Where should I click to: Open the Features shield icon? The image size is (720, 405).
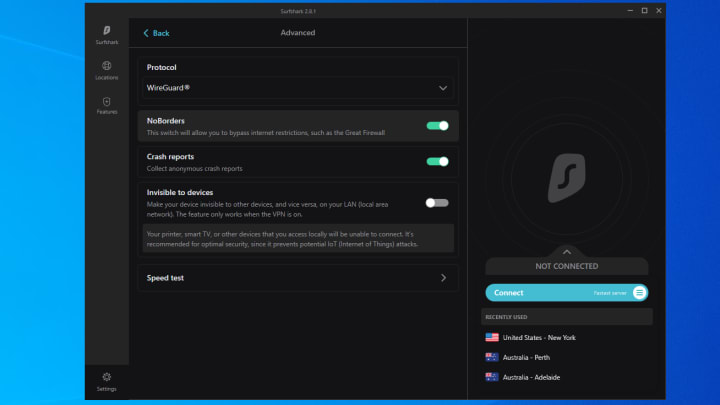point(107,101)
